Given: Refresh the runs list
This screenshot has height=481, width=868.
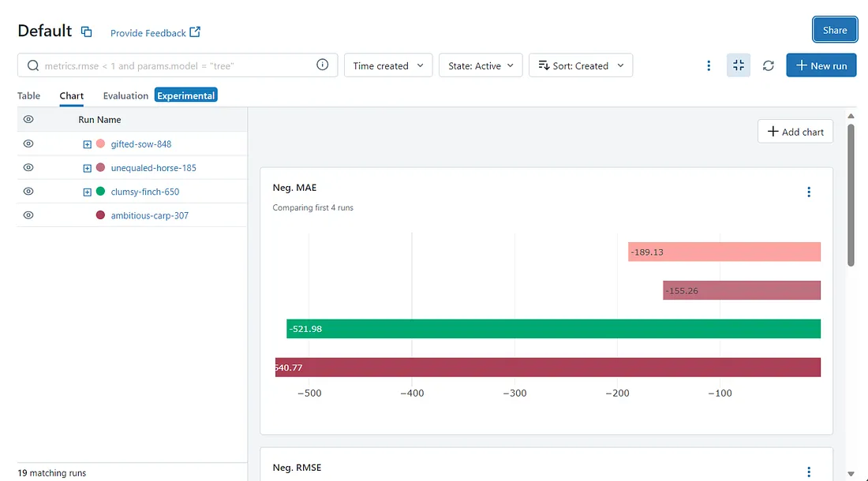Looking at the screenshot, I should pyautogui.click(x=768, y=65).
